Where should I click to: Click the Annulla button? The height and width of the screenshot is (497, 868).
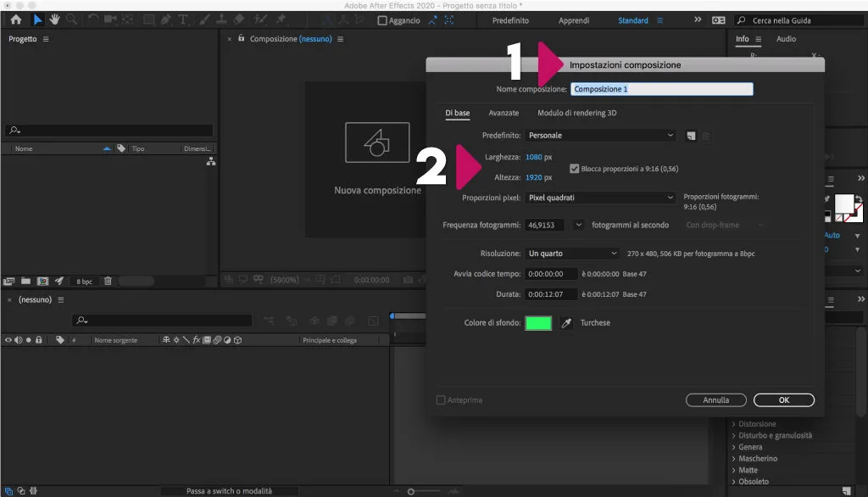click(715, 400)
